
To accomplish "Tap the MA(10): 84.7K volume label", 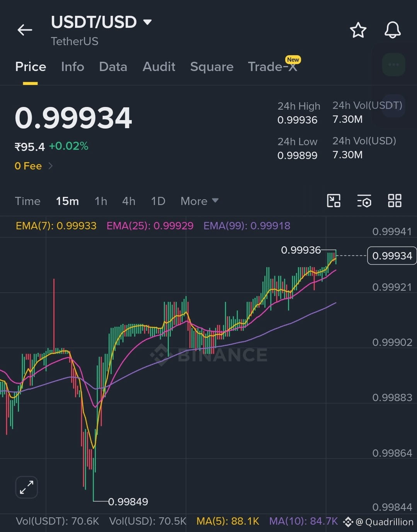I will coord(303,521).
